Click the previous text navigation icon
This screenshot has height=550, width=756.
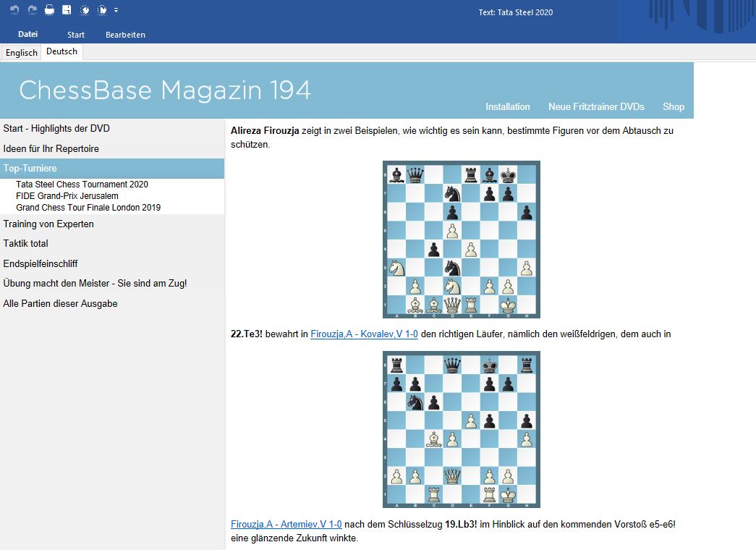point(85,10)
